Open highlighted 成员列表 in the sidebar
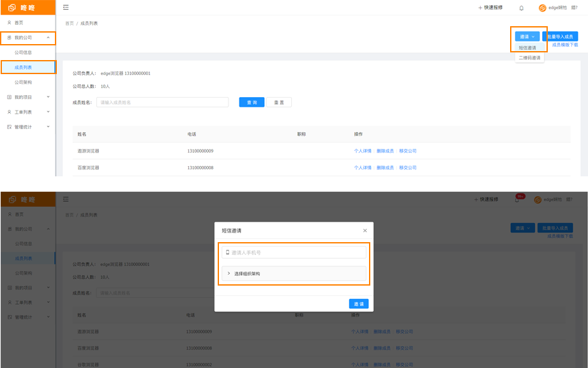This screenshot has height=368, width=588. tap(24, 67)
